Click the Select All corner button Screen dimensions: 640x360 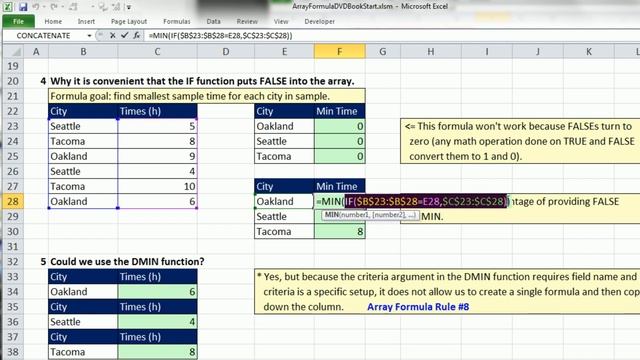click(13, 51)
